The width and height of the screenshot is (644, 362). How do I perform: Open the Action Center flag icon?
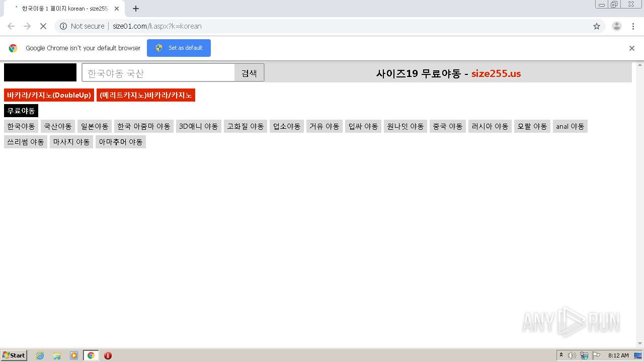(596, 355)
